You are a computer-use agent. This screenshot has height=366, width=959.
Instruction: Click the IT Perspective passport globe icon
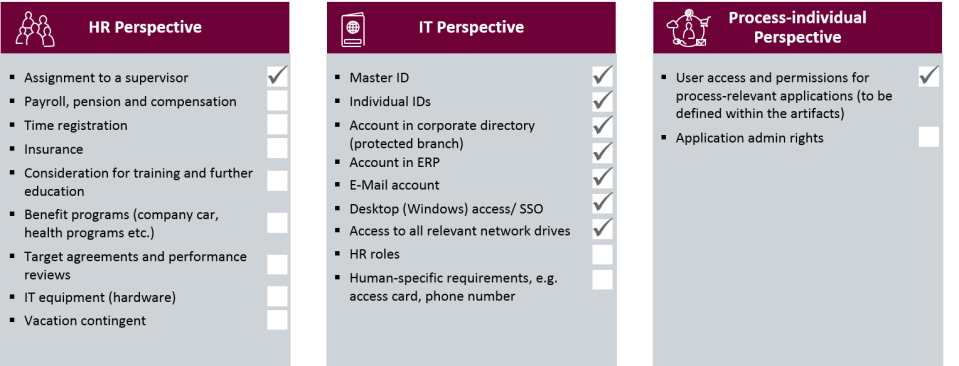pos(353,29)
